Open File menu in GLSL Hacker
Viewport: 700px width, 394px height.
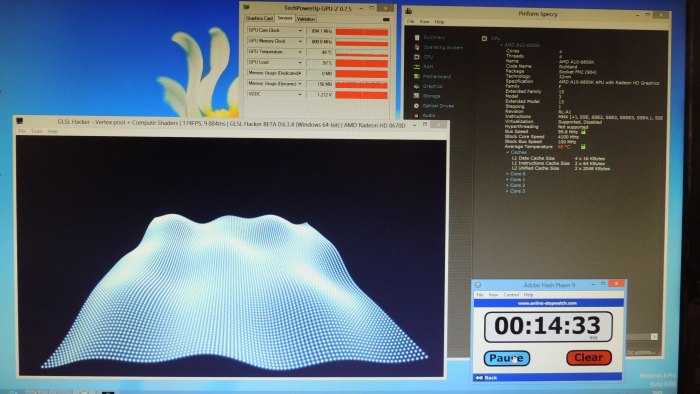tap(22, 132)
